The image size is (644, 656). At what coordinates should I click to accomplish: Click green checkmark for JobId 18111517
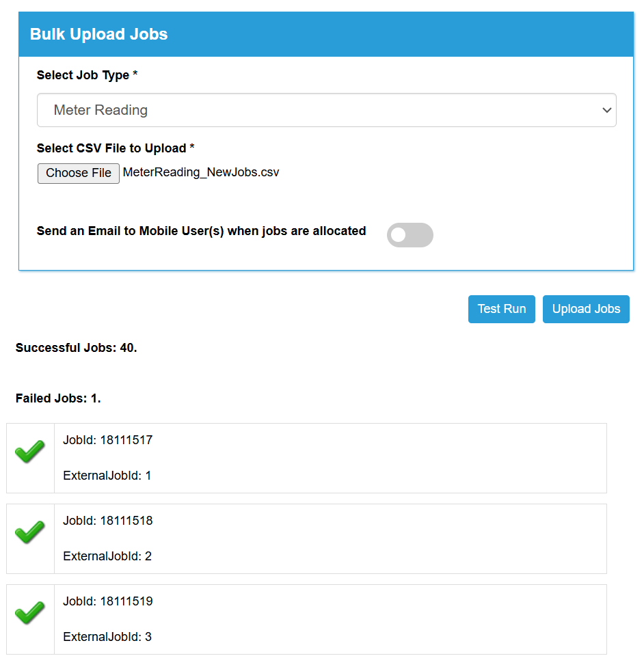click(29, 452)
